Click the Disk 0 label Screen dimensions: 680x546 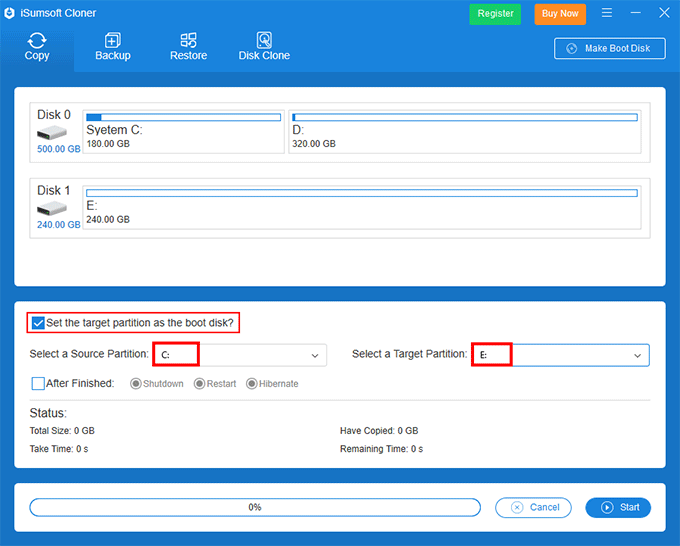click(x=54, y=114)
